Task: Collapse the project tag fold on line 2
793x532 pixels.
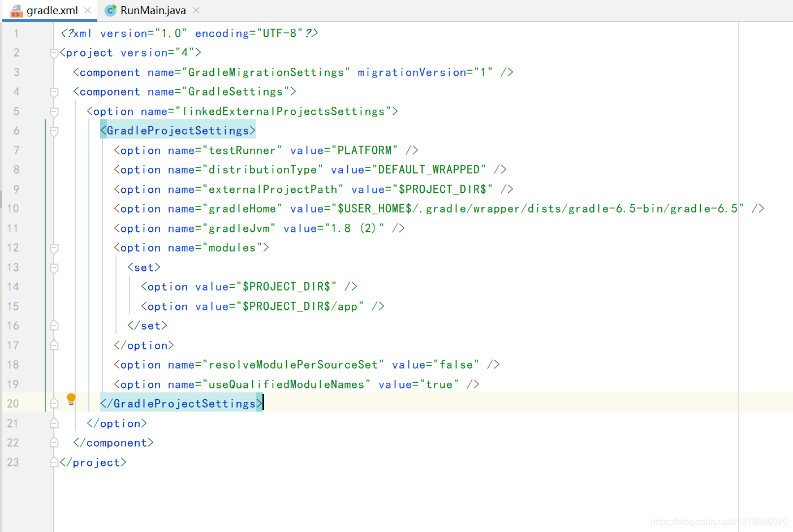Action: (x=54, y=53)
